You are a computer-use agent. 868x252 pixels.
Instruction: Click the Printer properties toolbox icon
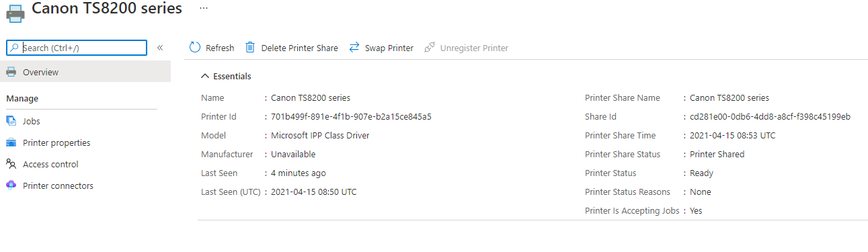click(11, 142)
